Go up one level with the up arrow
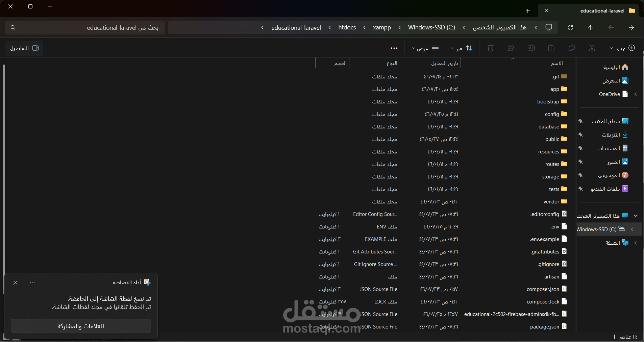This screenshot has height=342, width=644. click(591, 27)
